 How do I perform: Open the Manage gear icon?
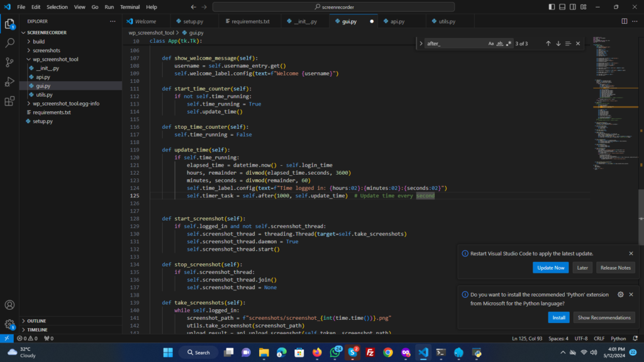(10, 324)
